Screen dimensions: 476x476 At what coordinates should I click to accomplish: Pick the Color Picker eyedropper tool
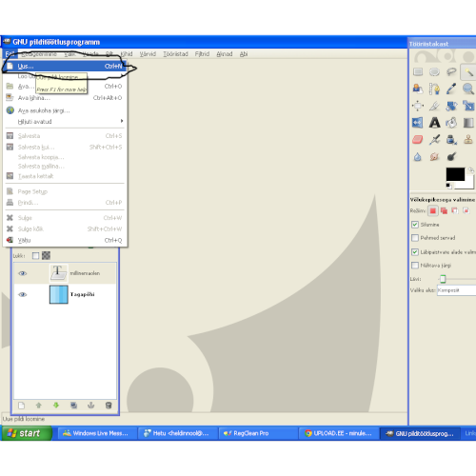point(451,89)
